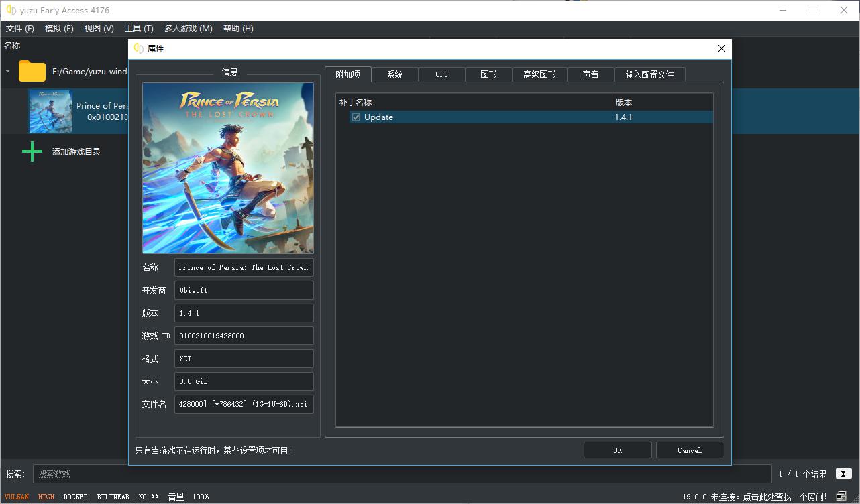This screenshot has height=504, width=860.
Task: Switch to the 声音 tab
Action: [x=590, y=74]
